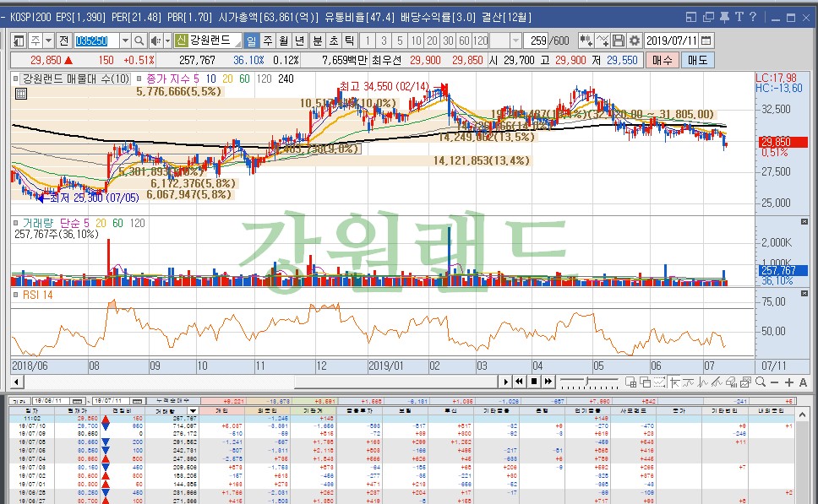Select the 년 yearly period toggle

(x=299, y=41)
